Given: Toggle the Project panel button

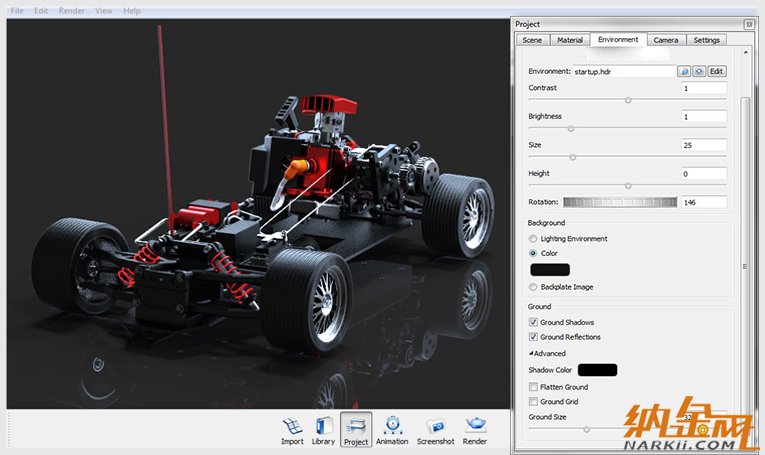Looking at the screenshot, I should pos(355,429).
